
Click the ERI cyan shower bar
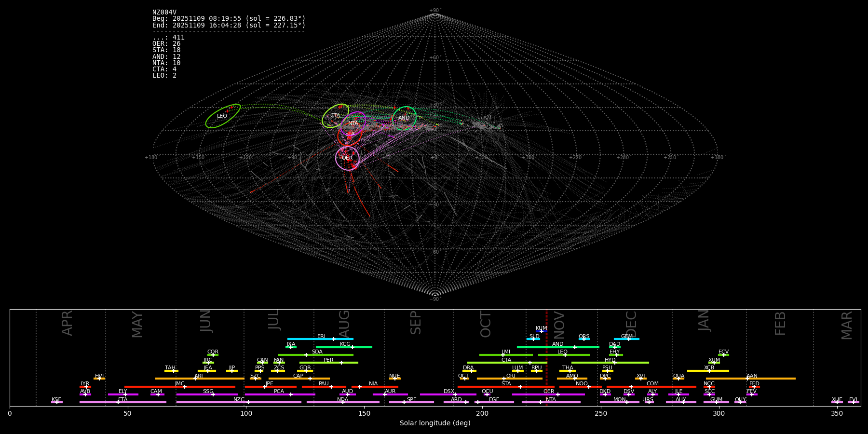click(320, 339)
